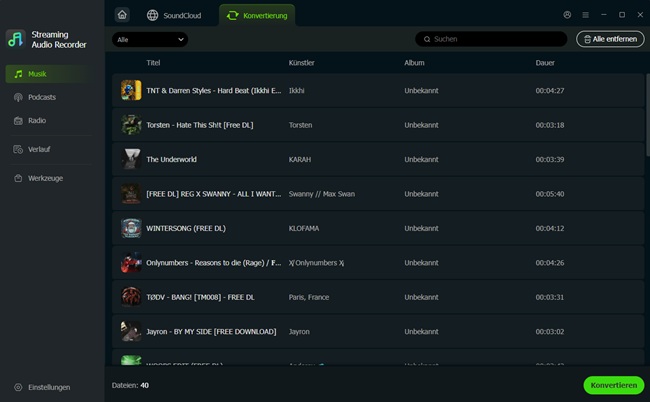650x402 pixels.
Task: Click the track list vertical scrollbar
Action: 648,115
